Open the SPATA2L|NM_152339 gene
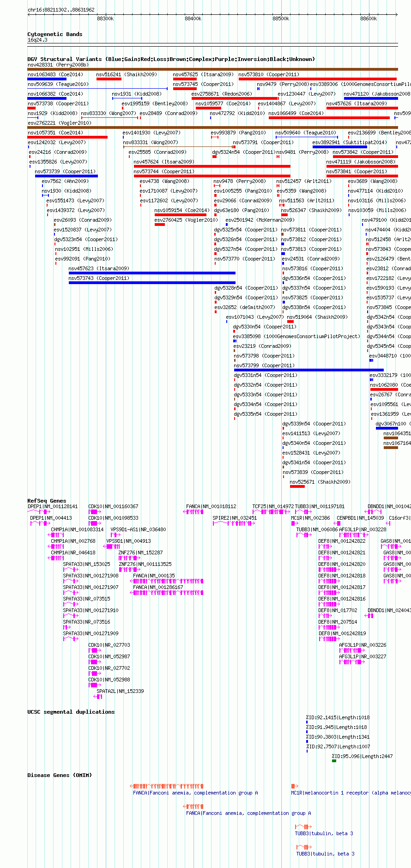The image size is (411, 868). 120,691
